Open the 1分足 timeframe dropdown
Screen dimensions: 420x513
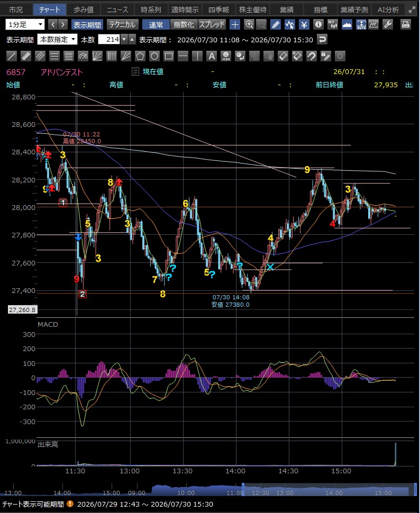25,24
